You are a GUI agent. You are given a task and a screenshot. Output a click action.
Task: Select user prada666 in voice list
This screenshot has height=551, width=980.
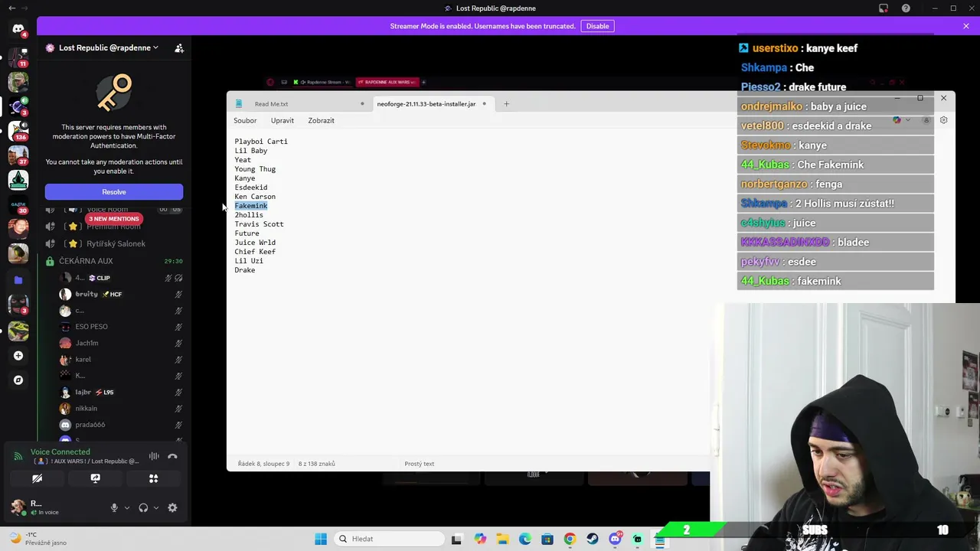tap(90, 425)
